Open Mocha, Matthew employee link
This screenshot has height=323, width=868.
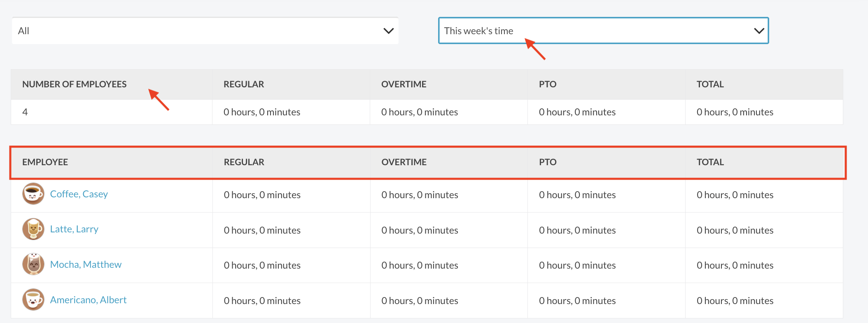pos(86,264)
